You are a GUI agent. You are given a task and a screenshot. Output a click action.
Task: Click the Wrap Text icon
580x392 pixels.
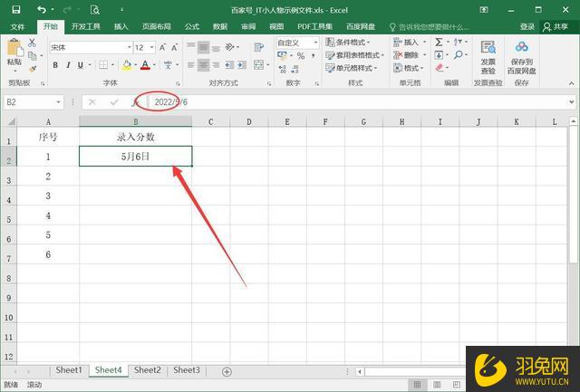[x=259, y=47]
